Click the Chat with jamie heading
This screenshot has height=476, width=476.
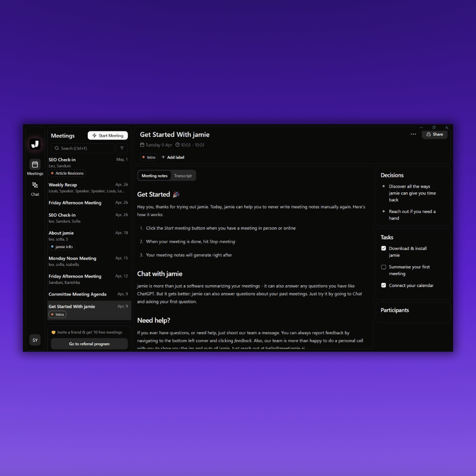click(159, 274)
